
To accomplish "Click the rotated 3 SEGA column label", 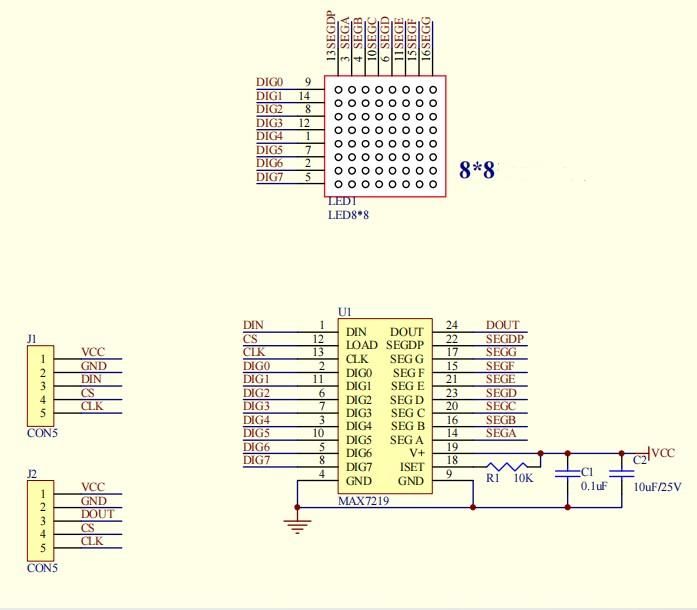I will coord(344,39).
